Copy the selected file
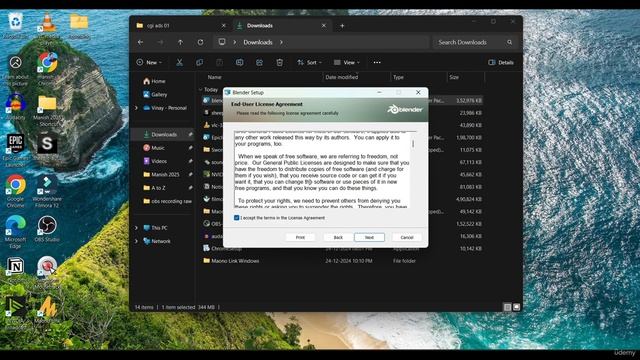Screen dimensions: 640x360 coord(199,62)
